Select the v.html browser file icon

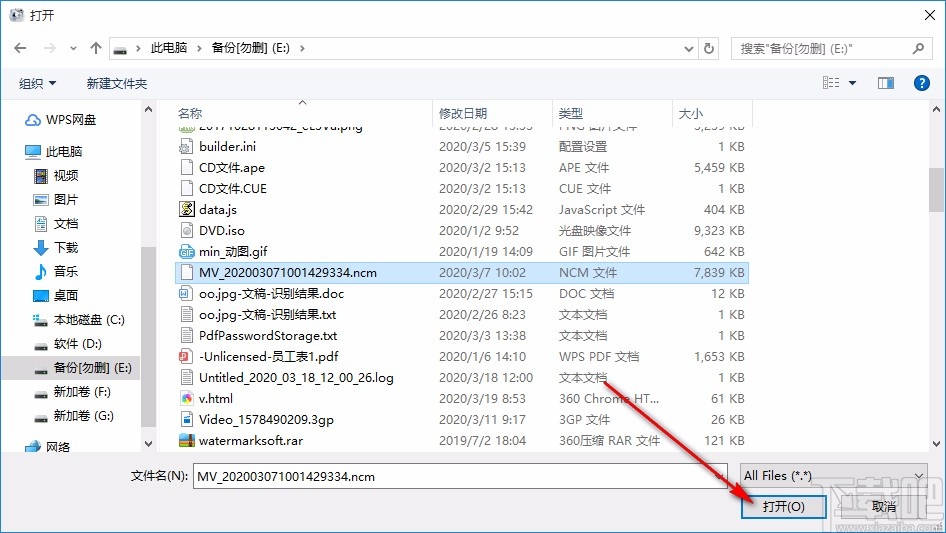tap(186, 398)
